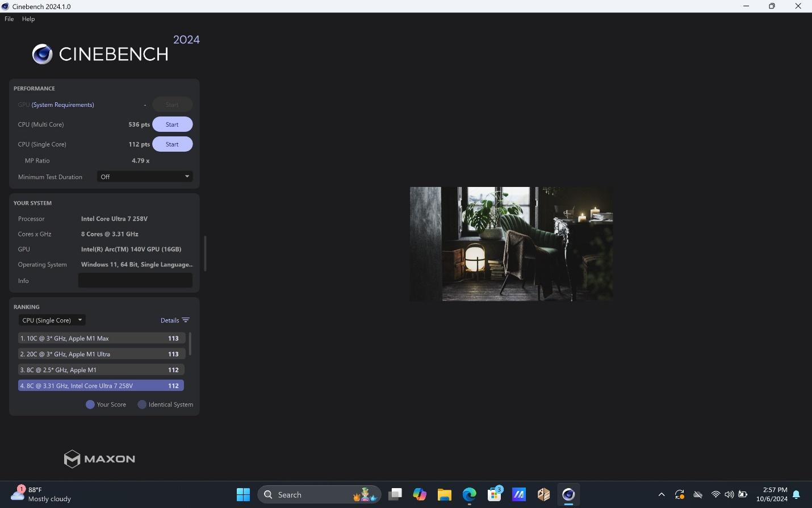The image size is (812, 508).
Task: Start the CPU Multi Core benchmark
Action: click(x=172, y=124)
